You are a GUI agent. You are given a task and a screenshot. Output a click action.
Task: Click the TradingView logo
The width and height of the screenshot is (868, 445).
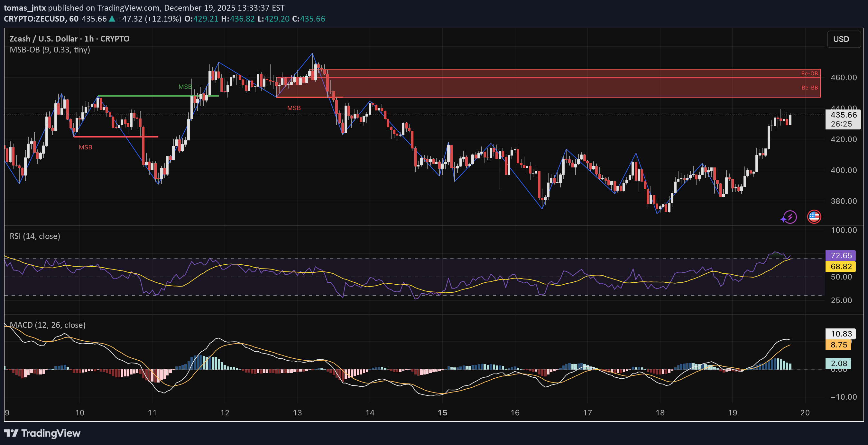pos(42,433)
